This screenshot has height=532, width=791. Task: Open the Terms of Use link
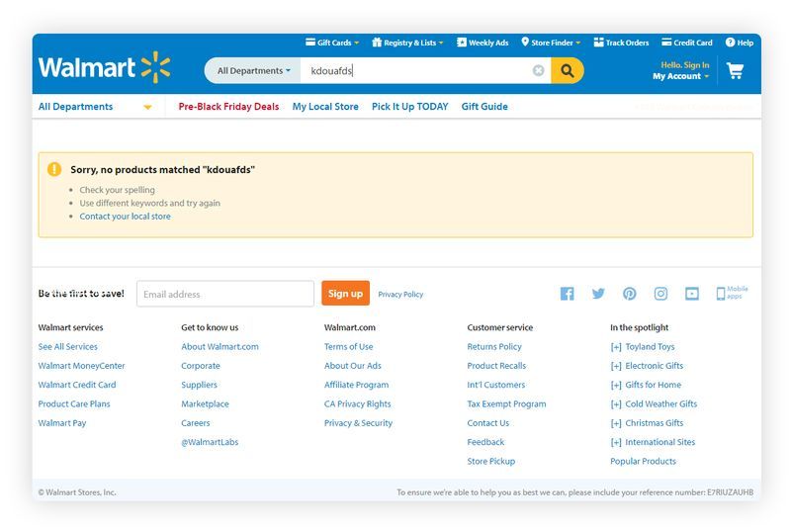click(349, 347)
